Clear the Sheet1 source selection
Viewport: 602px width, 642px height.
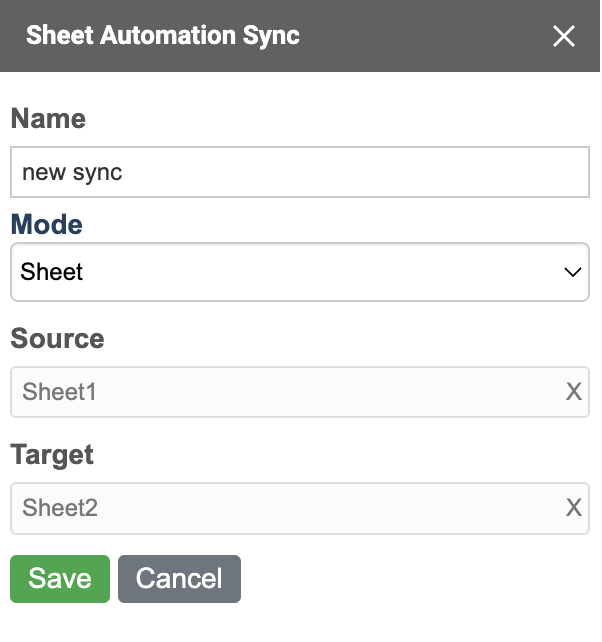click(x=573, y=392)
